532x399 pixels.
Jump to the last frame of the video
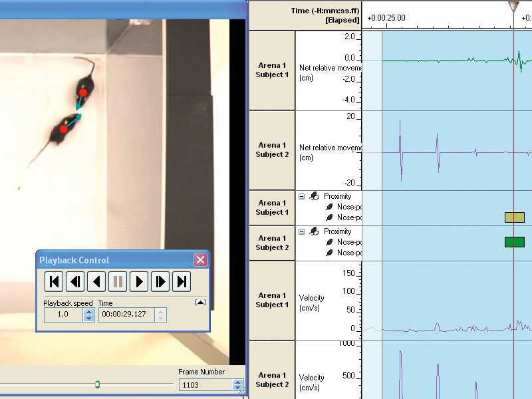point(181,281)
